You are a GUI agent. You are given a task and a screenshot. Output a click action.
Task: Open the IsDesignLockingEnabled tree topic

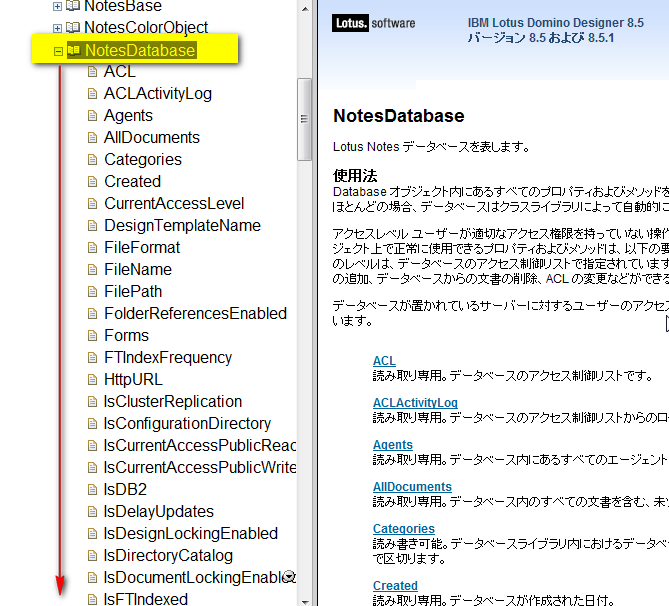191,533
